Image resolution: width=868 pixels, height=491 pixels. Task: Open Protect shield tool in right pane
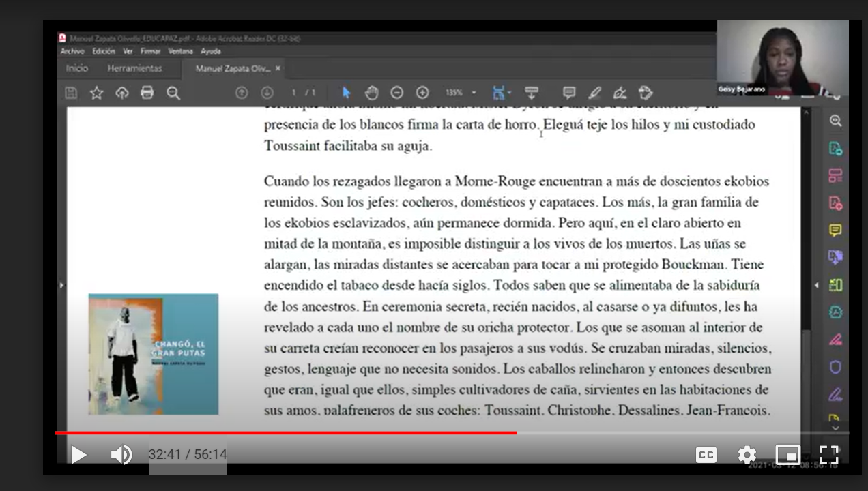[835, 367]
